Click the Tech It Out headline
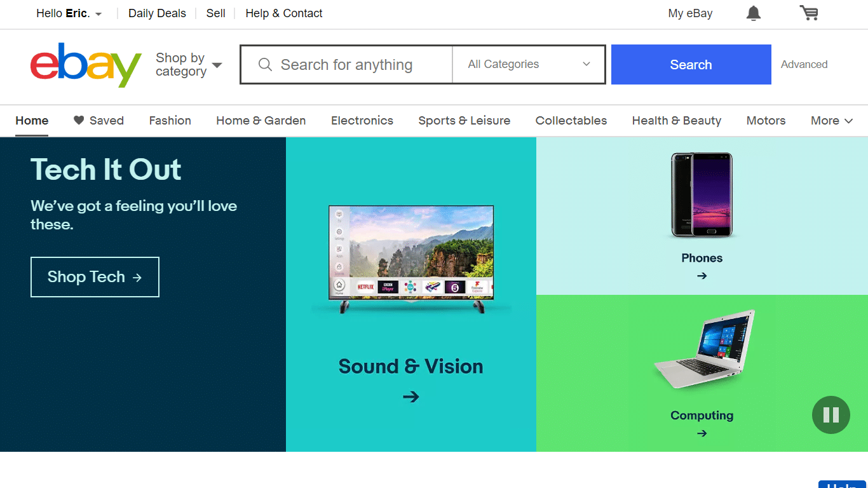868x488 pixels. (106, 170)
